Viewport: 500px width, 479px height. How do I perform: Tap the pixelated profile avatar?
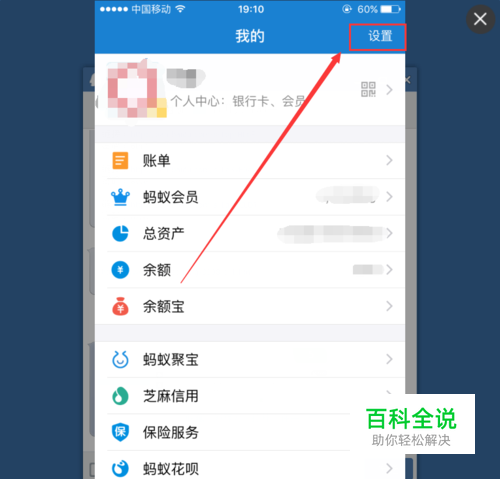tap(133, 91)
